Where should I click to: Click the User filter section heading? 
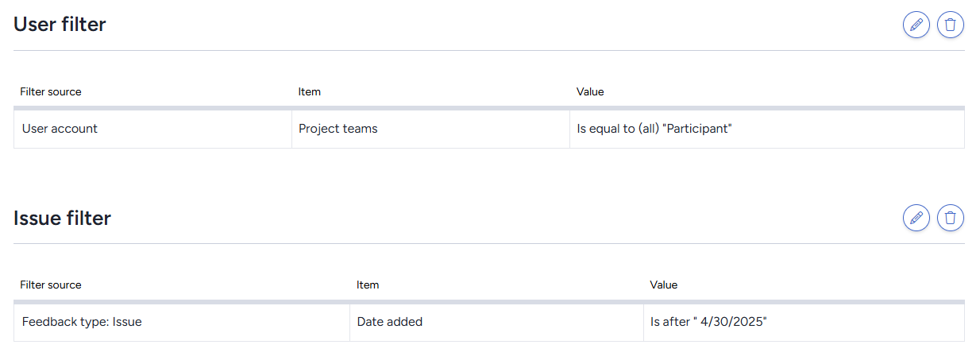[x=60, y=25]
